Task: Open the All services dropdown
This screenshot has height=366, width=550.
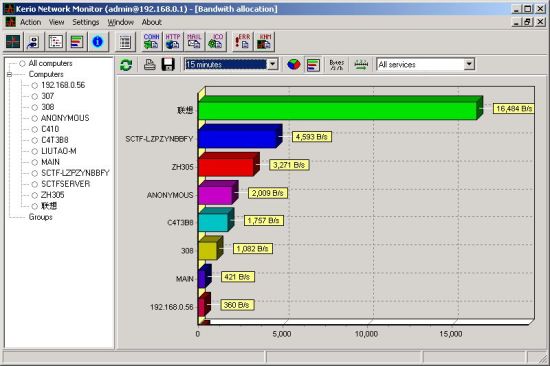Action: tap(425, 64)
